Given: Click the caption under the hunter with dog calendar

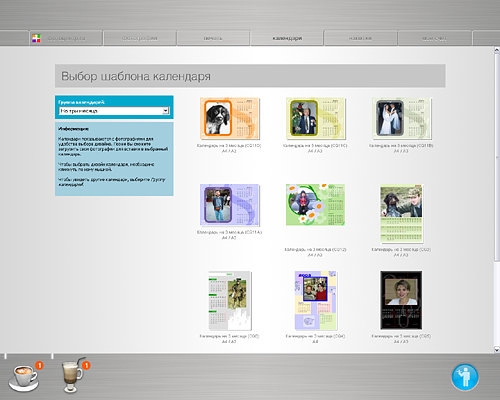Looking at the screenshot, I should pos(401,252).
